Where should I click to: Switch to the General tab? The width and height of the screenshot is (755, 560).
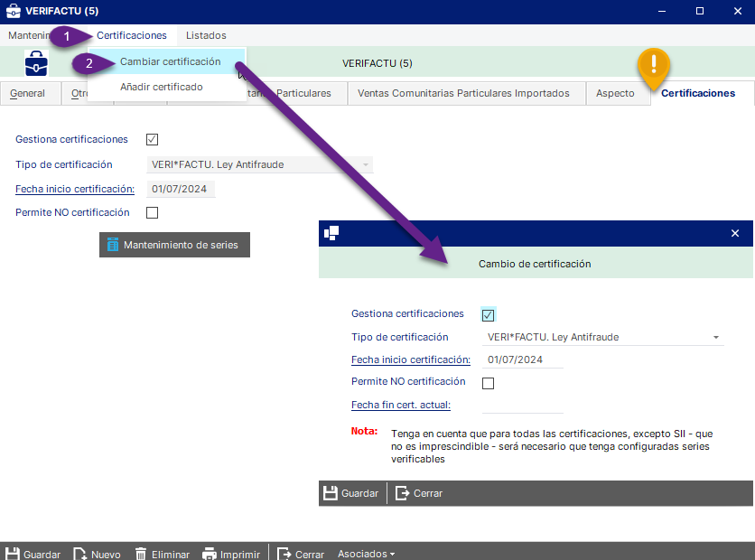pos(27,93)
